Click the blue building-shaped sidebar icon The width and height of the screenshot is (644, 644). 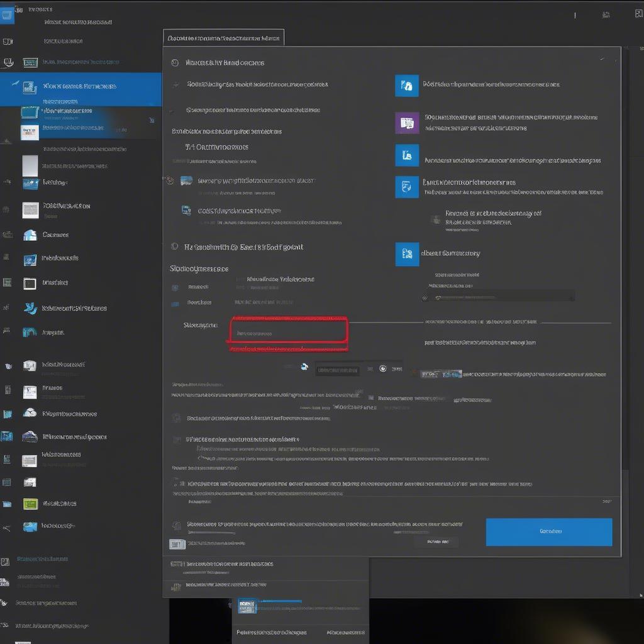click(x=30, y=235)
